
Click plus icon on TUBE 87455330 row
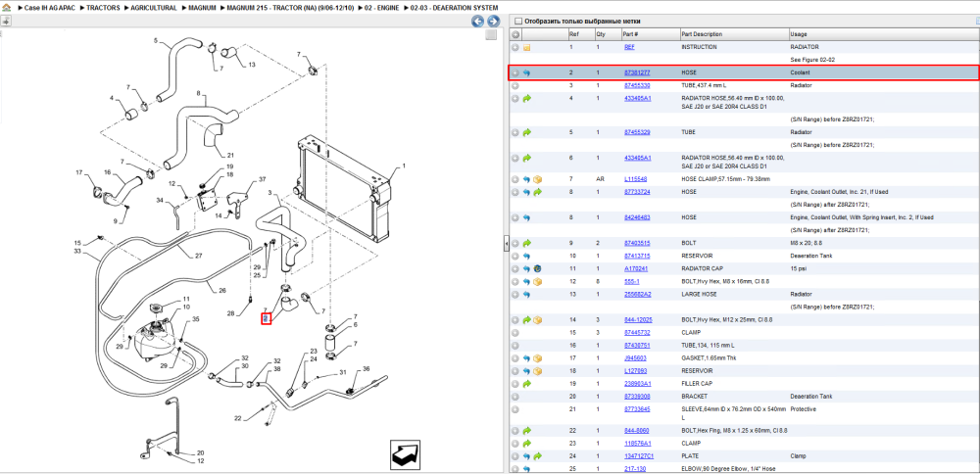click(x=515, y=85)
